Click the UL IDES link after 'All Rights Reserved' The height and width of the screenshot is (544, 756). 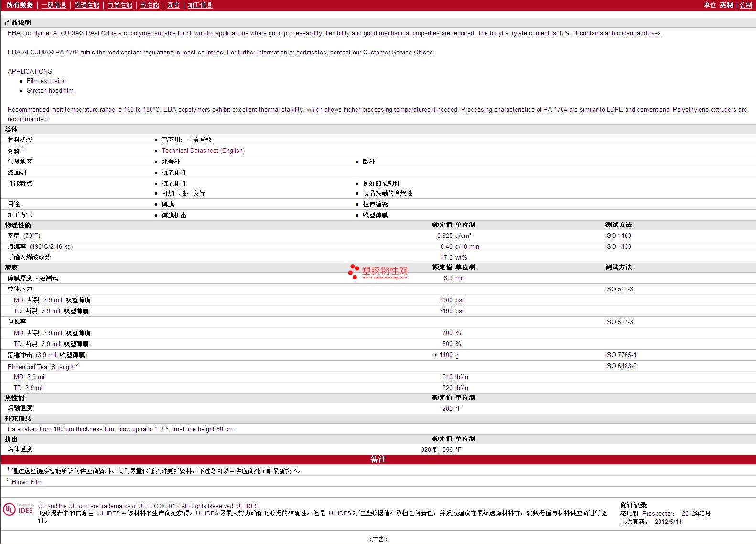(247, 506)
